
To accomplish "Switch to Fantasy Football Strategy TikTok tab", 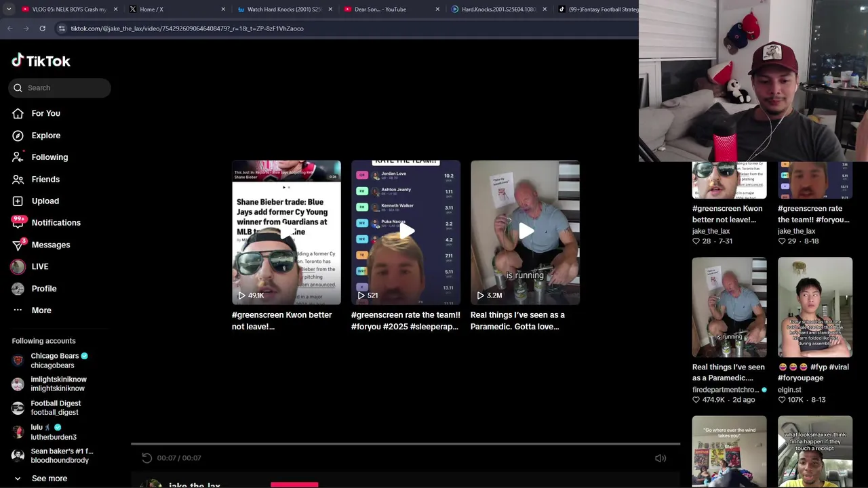I will coord(597,9).
